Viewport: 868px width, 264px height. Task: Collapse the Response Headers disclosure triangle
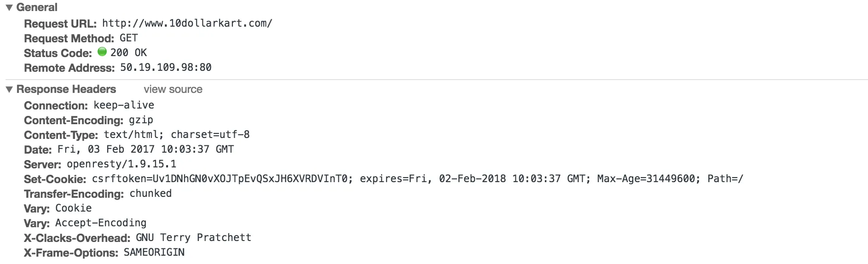9,90
